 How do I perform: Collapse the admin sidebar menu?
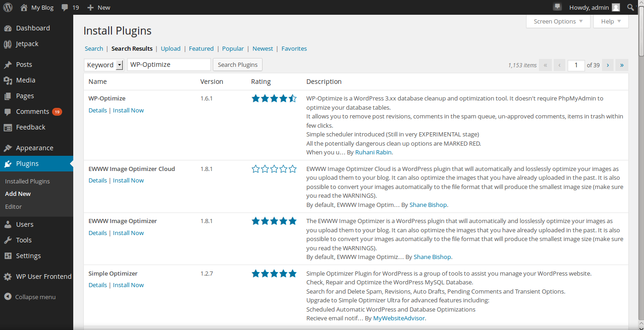30,297
